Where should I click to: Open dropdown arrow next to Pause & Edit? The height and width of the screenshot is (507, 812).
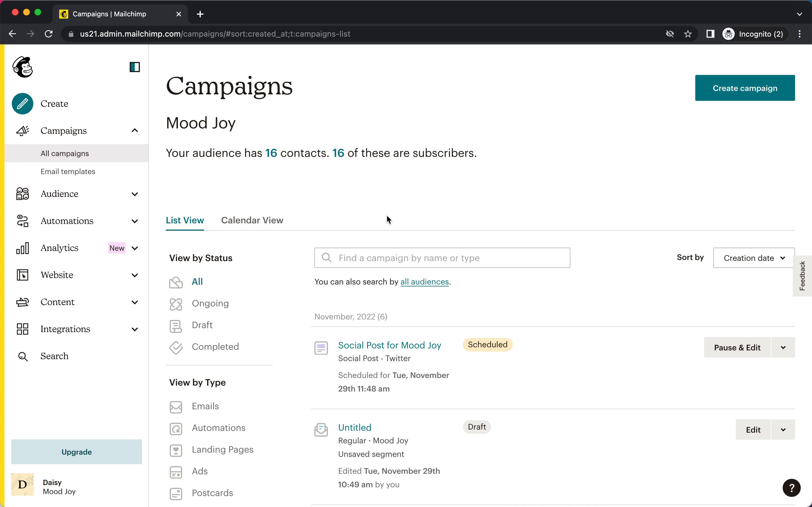783,348
